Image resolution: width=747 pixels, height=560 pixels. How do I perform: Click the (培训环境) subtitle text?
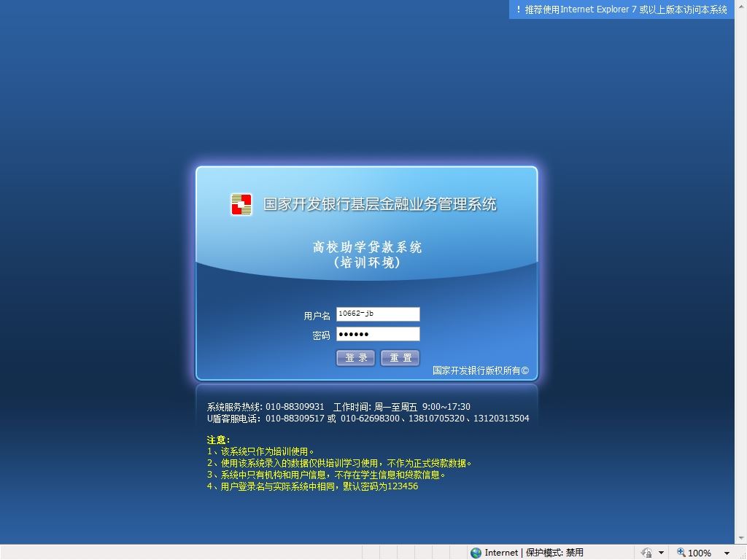(367, 262)
